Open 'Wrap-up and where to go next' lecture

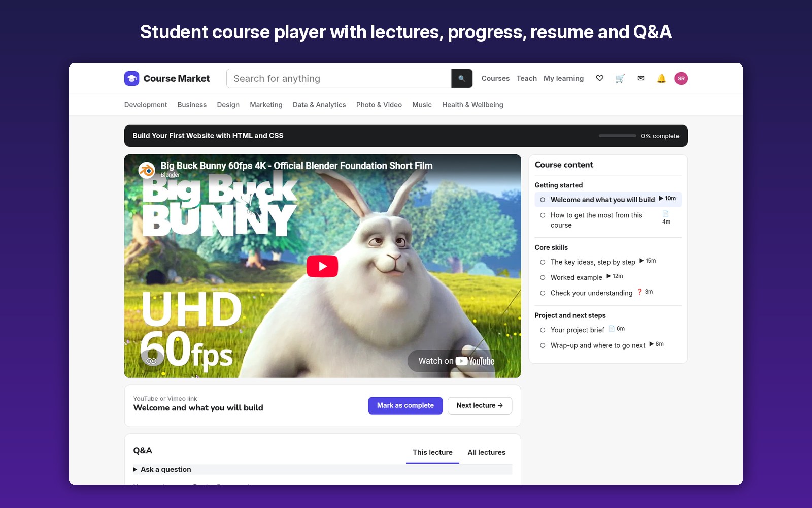[598, 345]
